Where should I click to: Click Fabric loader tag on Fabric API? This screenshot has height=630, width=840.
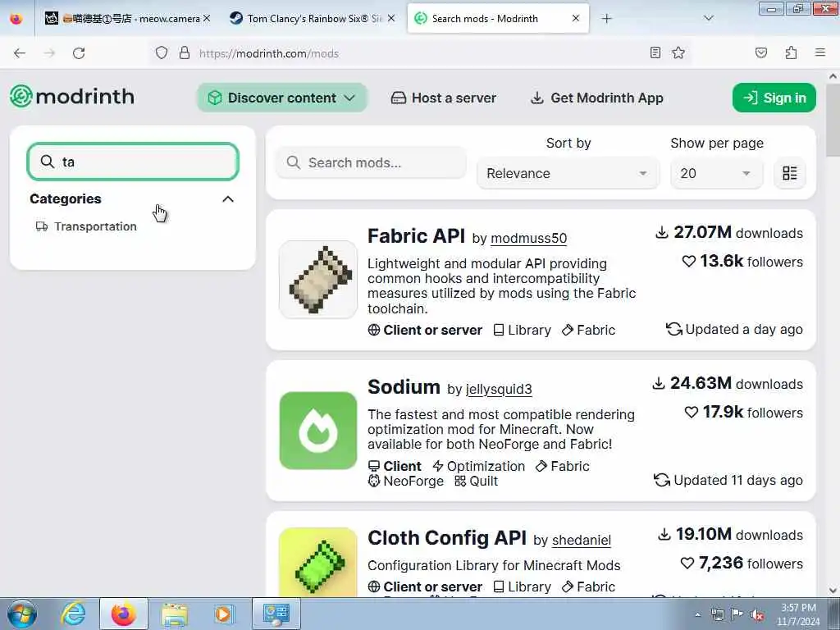point(588,330)
